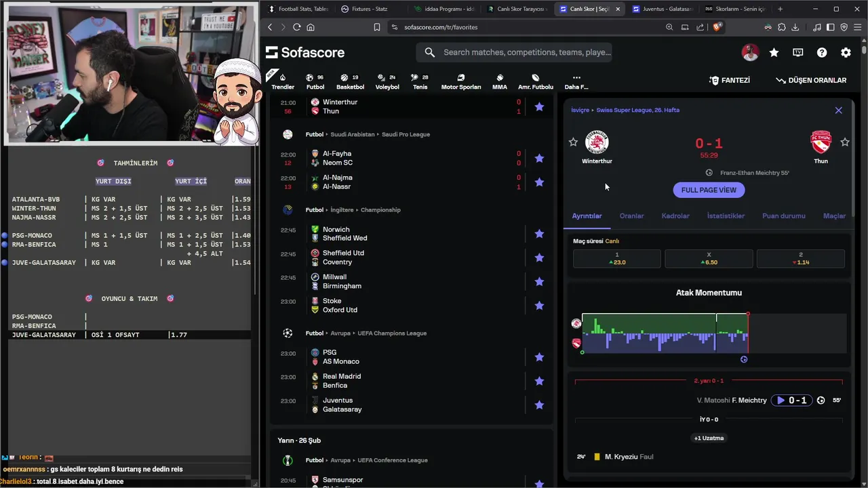
Task: Switch to Puan durumu tab
Action: (784, 216)
